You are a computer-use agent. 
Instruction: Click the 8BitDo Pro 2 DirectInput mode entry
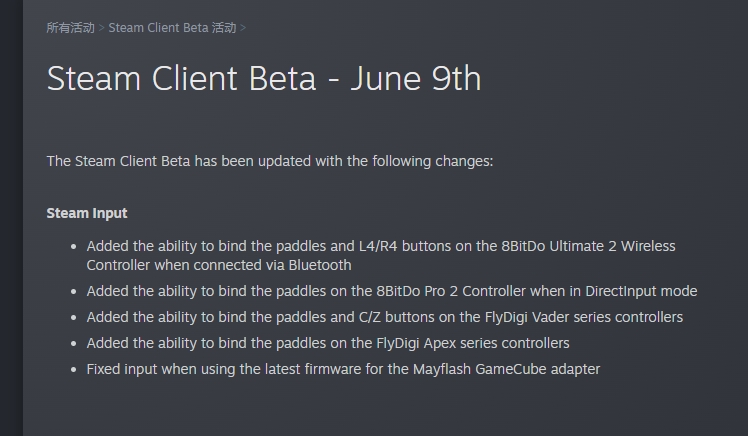coord(392,291)
